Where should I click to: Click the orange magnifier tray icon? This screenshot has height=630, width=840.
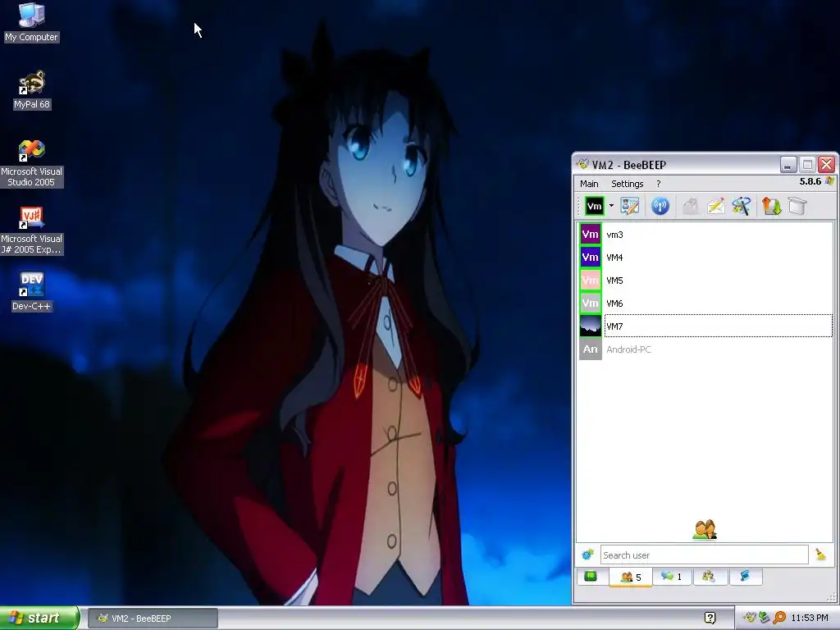(x=779, y=618)
